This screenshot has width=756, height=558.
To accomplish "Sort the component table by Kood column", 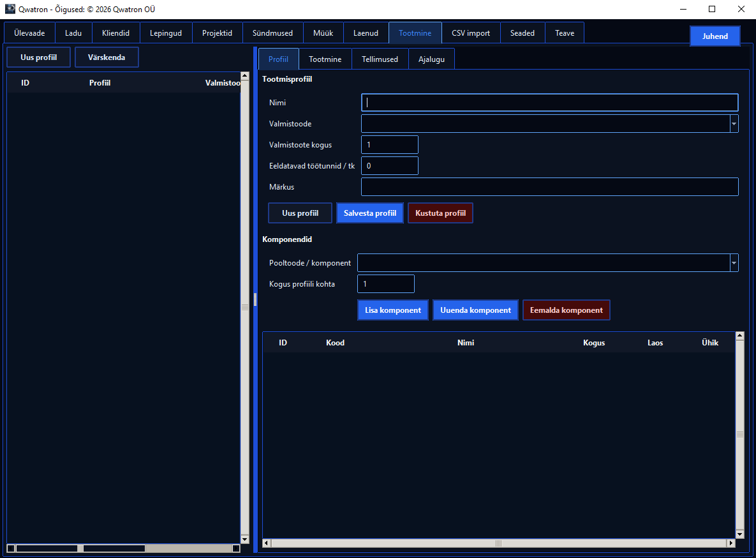I will click(335, 343).
